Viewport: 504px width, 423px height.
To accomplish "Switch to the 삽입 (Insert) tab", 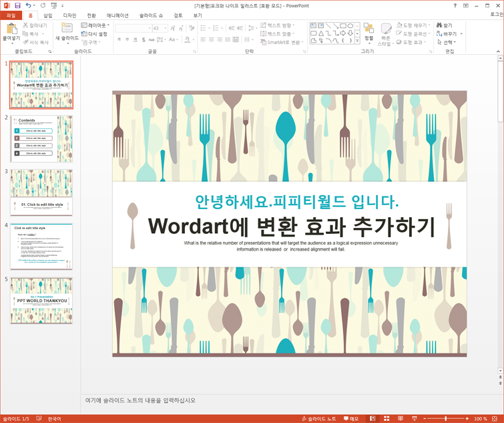I will (48, 15).
